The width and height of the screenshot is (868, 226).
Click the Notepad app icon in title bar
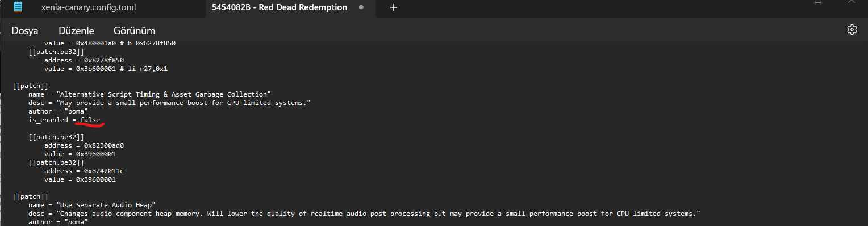18,7
